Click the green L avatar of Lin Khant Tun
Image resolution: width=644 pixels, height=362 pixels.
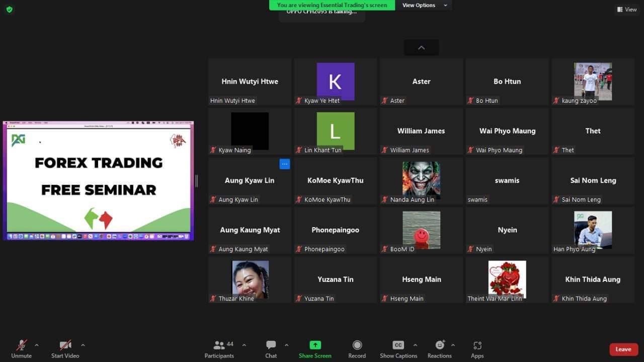[x=336, y=131]
